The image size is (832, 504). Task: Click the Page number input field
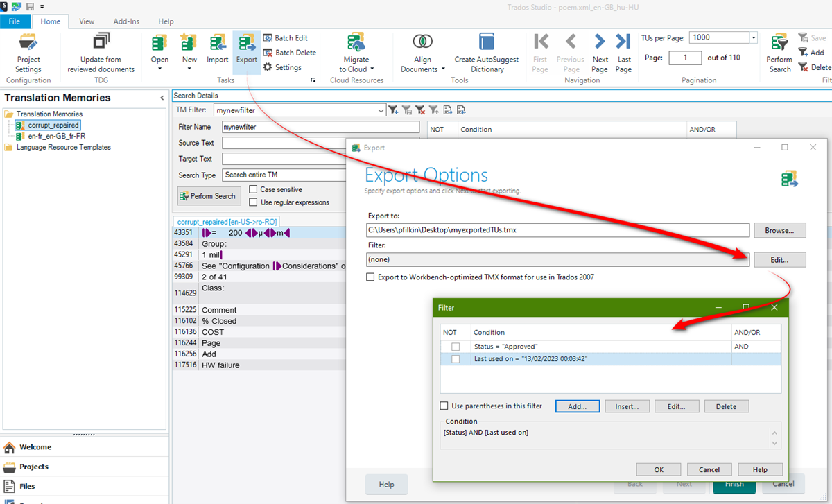[x=685, y=58]
